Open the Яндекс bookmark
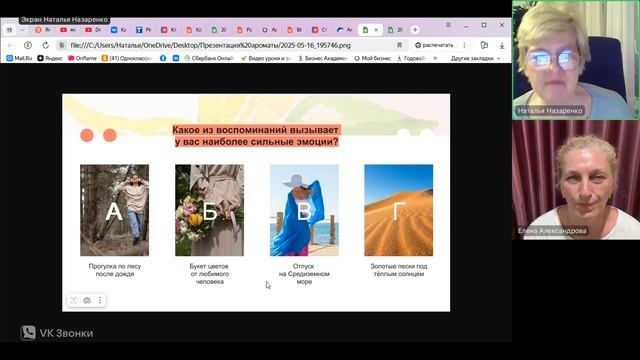640x360 pixels. coord(50,58)
